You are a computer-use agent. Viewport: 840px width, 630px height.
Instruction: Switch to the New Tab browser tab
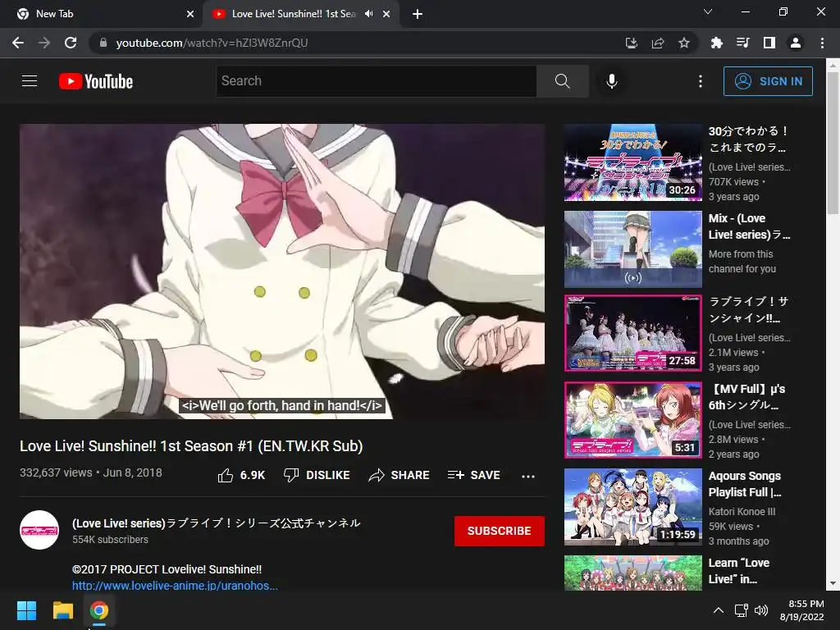(101, 14)
